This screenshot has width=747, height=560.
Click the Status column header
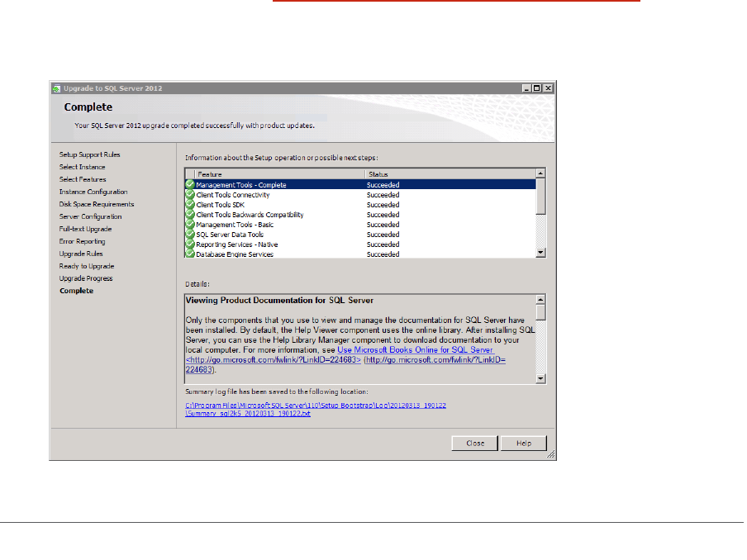tap(450, 174)
